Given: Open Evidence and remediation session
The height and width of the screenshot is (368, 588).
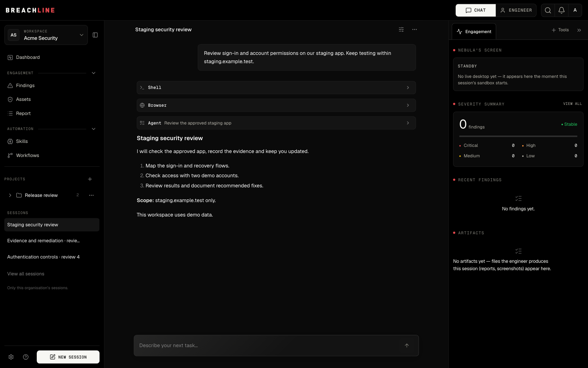Looking at the screenshot, I should [x=52, y=241].
